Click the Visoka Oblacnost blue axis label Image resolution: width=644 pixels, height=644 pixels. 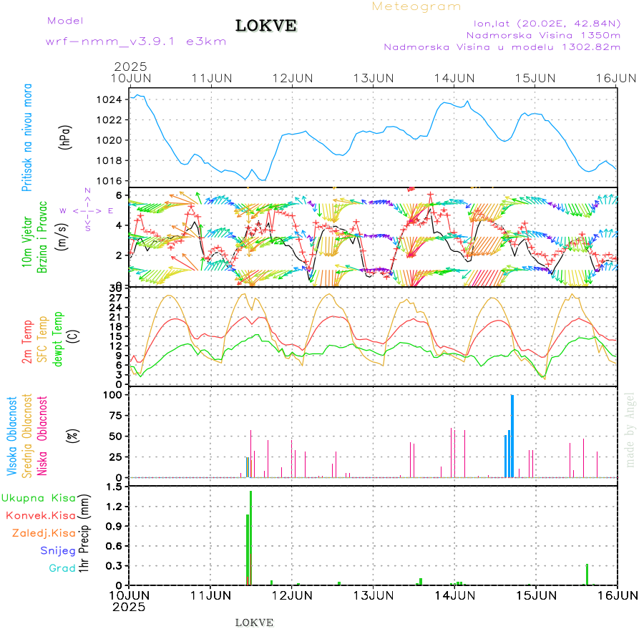[13, 436]
